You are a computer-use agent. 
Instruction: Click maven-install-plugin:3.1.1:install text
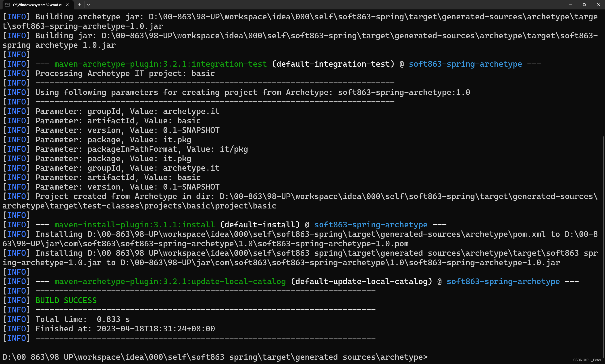[134, 225]
